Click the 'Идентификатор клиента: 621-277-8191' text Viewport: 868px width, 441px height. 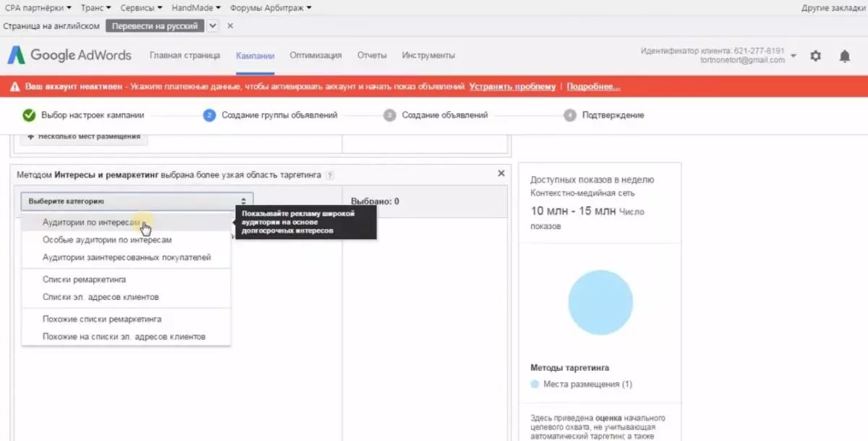[x=712, y=51]
